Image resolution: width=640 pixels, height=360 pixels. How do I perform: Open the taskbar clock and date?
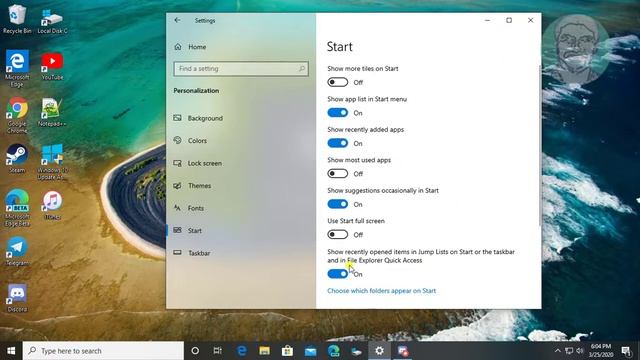[600, 351]
